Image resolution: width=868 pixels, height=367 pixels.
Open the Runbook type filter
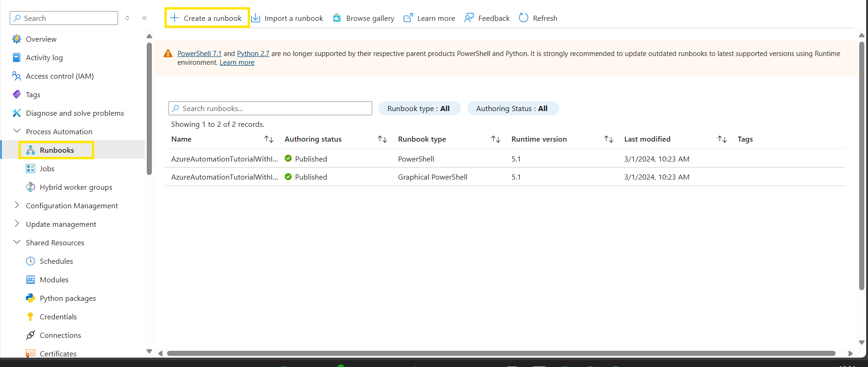pos(419,108)
